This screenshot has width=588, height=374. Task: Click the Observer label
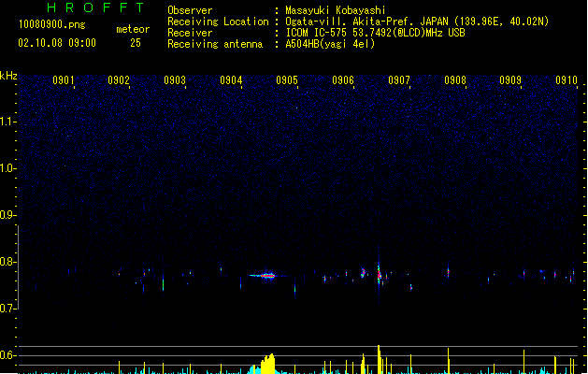pos(190,10)
